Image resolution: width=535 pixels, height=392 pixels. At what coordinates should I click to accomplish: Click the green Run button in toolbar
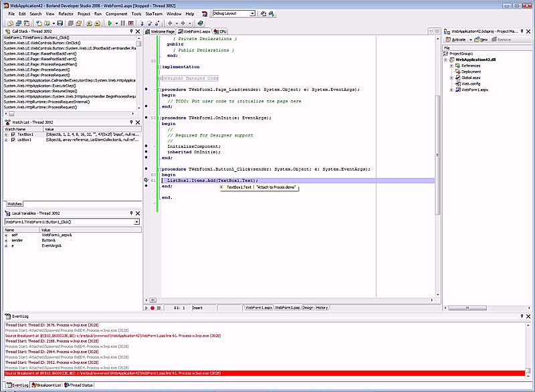[x=110, y=23]
